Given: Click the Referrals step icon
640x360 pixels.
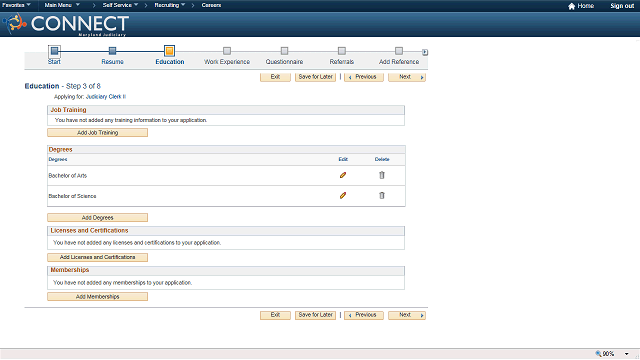Looking at the screenshot, I should [x=342, y=51].
